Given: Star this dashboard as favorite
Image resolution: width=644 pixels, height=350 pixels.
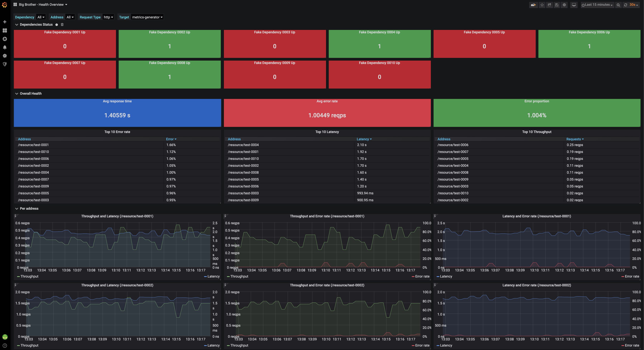Looking at the screenshot, I should 542,5.
